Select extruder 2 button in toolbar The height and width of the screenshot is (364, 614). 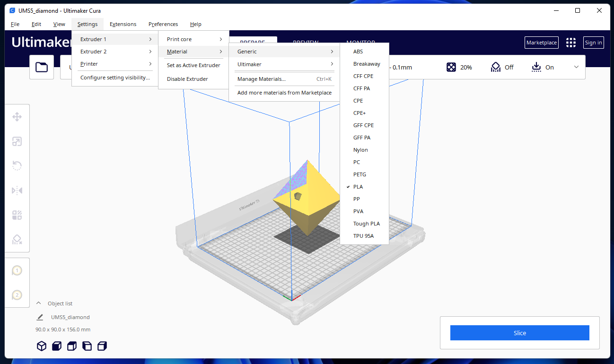coord(17,295)
